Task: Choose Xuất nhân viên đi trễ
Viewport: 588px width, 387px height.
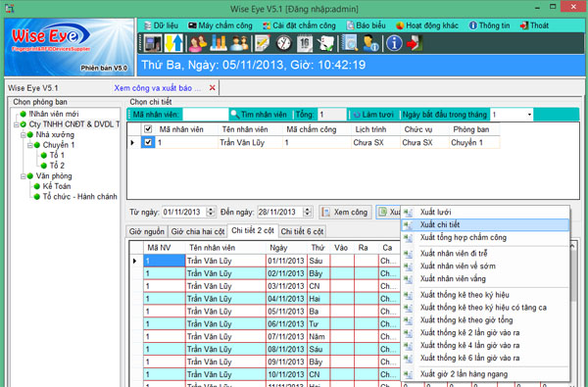Action: [485, 253]
